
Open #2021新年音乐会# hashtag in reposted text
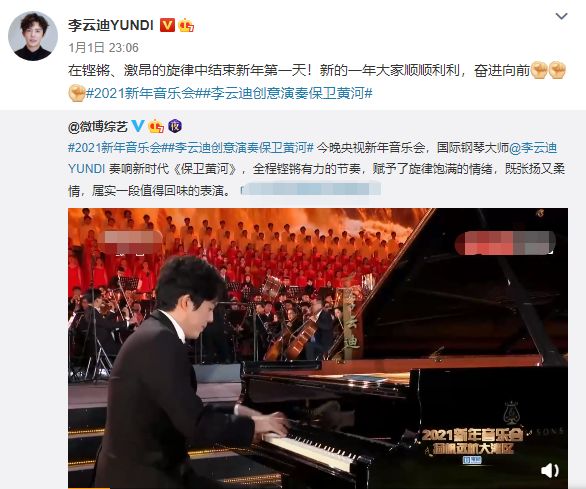click(x=118, y=148)
